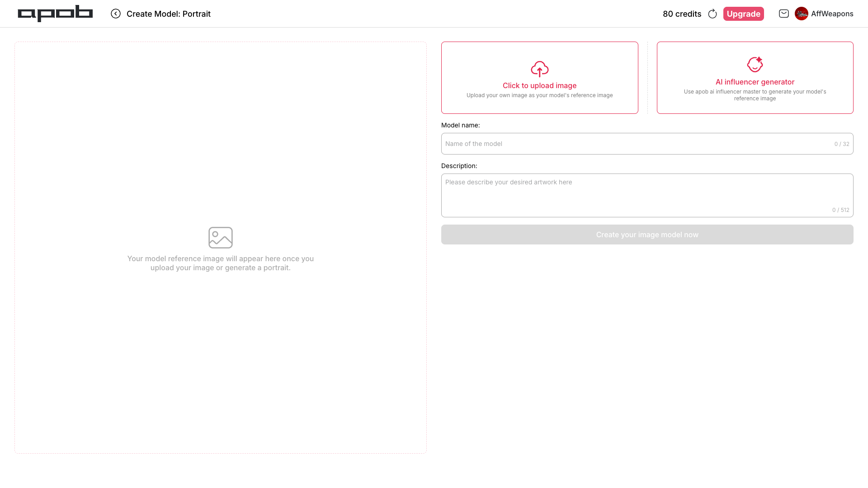Click the AI influencer face icon
This screenshot has height=488, width=868.
coord(755,65)
